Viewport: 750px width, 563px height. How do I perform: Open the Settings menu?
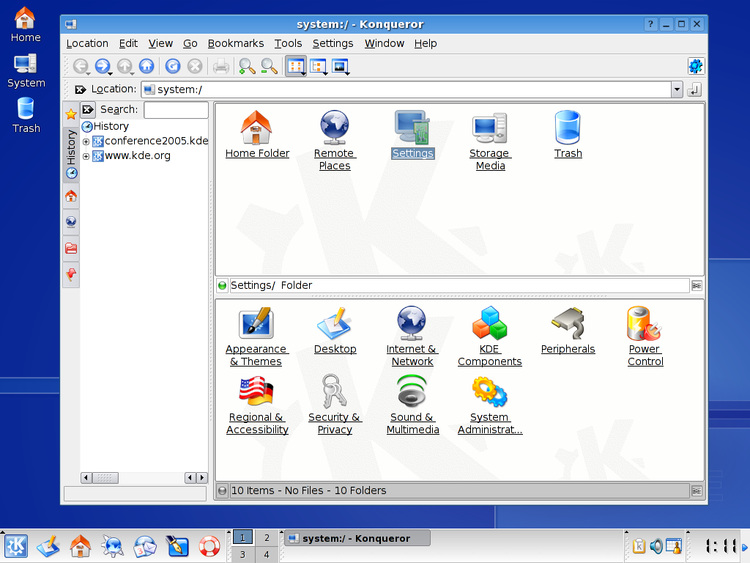point(333,44)
